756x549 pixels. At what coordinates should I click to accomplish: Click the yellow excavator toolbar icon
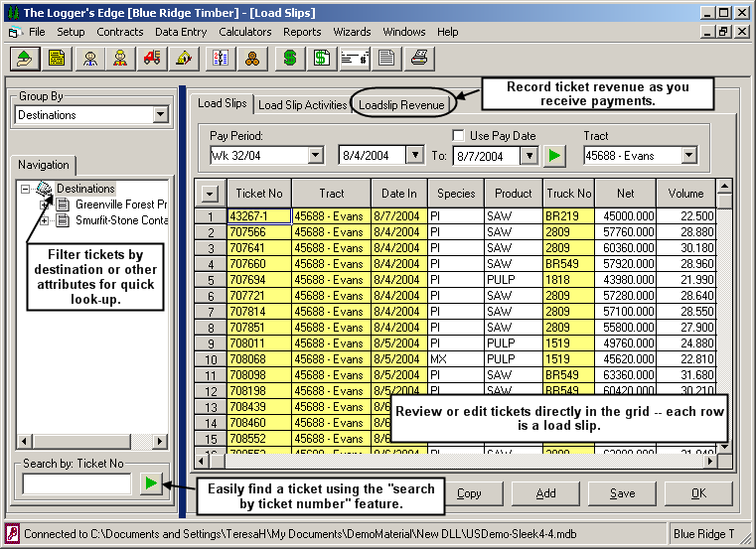click(184, 59)
